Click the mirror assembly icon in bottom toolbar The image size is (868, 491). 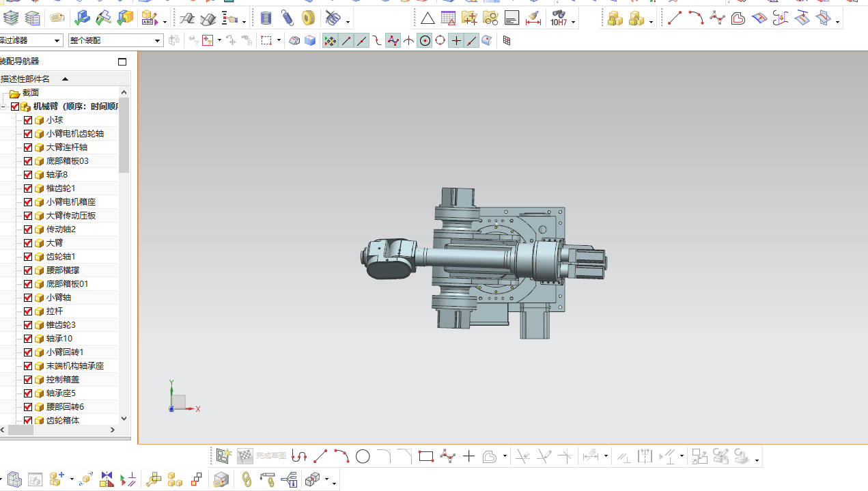click(107, 479)
